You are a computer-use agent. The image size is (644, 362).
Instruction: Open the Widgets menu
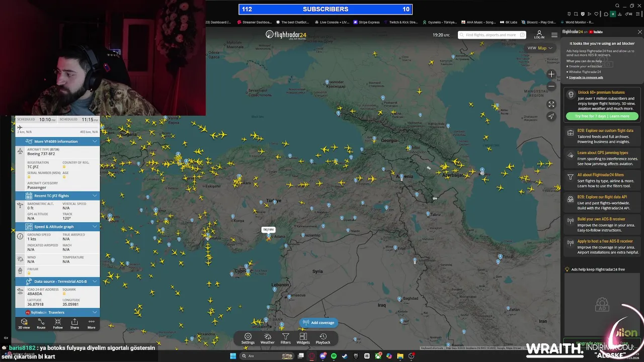point(303,339)
